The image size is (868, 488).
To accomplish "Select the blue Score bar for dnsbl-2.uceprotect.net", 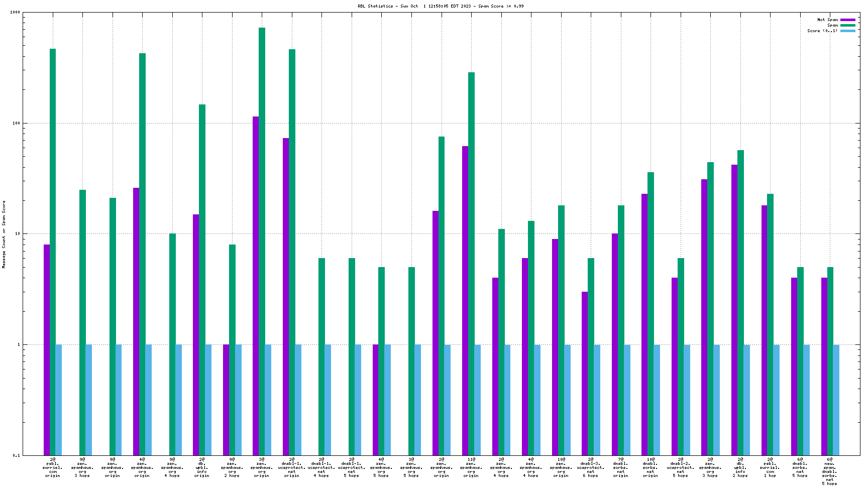I will tap(687, 400).
